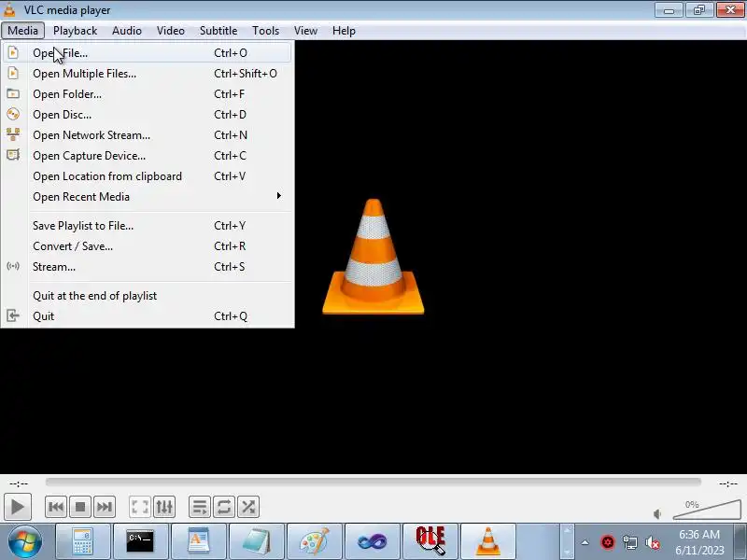Image resolution: width=747 pixels, height=560 pixels.
Task: Open the Playback menu
Action: pos(75,31)
